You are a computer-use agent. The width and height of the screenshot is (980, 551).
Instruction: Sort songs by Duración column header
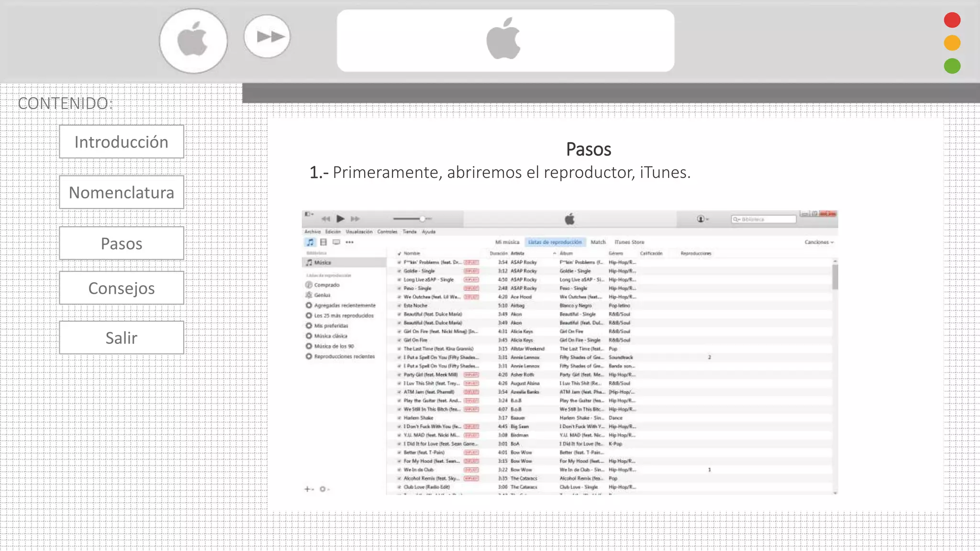click(499, 253)
